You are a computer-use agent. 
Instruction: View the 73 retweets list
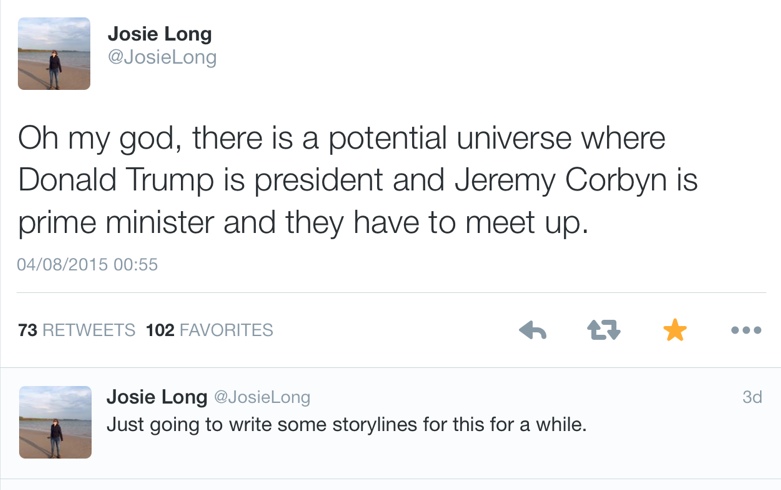point(77,330)
